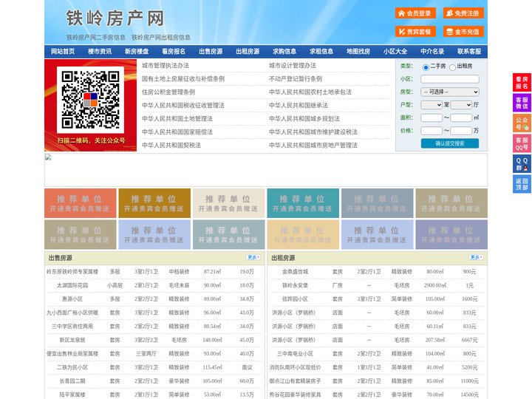Open the 中华人民共和国契税法 link
Image resolution: width=532 pixels, height=399 pixels.
point(171,146)
